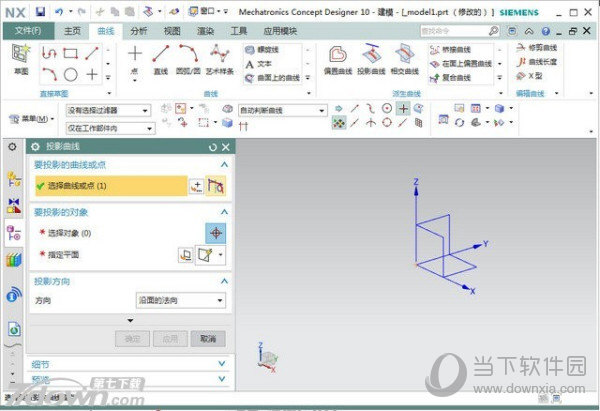Image resolution: width=600 pixels, height=411 pixels.
Task: Open the 沿面的法向 direction dropdown
Action: 181,300
